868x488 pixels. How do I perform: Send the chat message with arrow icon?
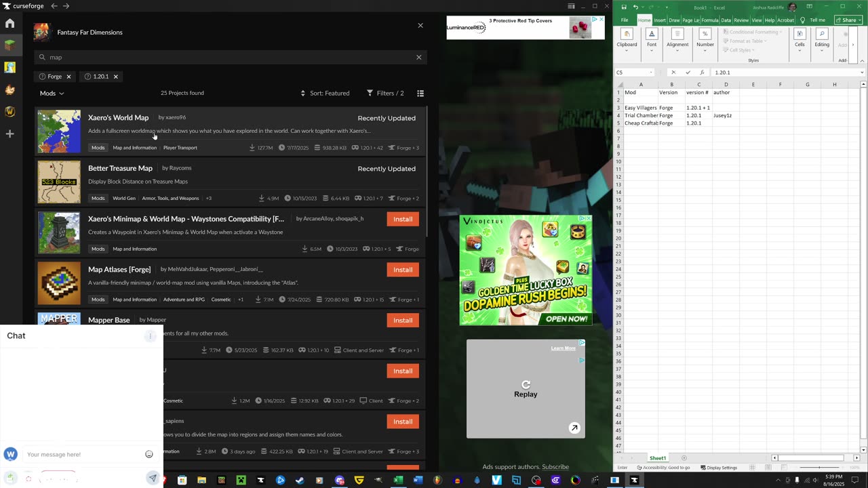coord(153,478)
